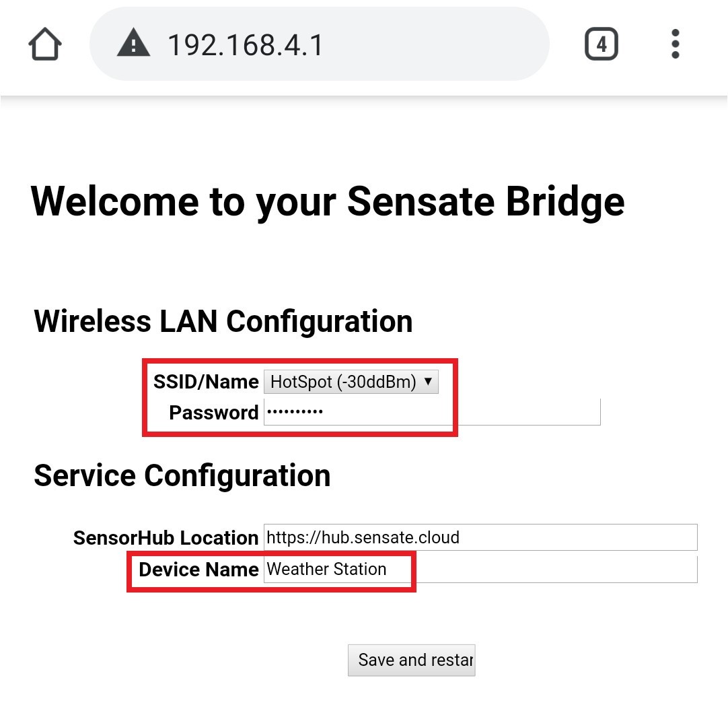Open the three-dot browser menu
The width and height of the screenshot is (728, 711).
[x=675, y=44]
